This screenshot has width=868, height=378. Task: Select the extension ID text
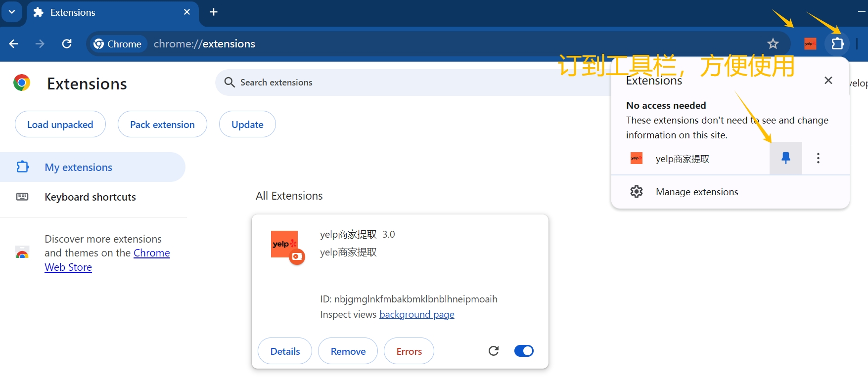point(409,299)
